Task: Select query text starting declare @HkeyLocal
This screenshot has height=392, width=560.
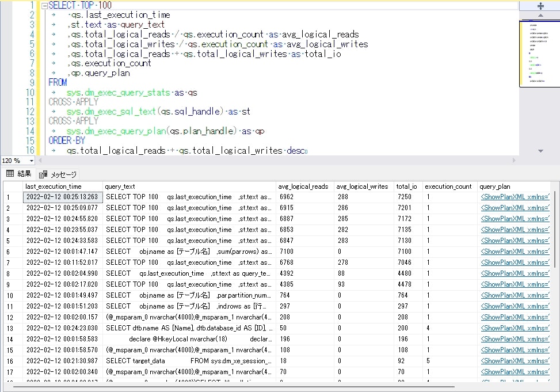Action: (189, 339)
